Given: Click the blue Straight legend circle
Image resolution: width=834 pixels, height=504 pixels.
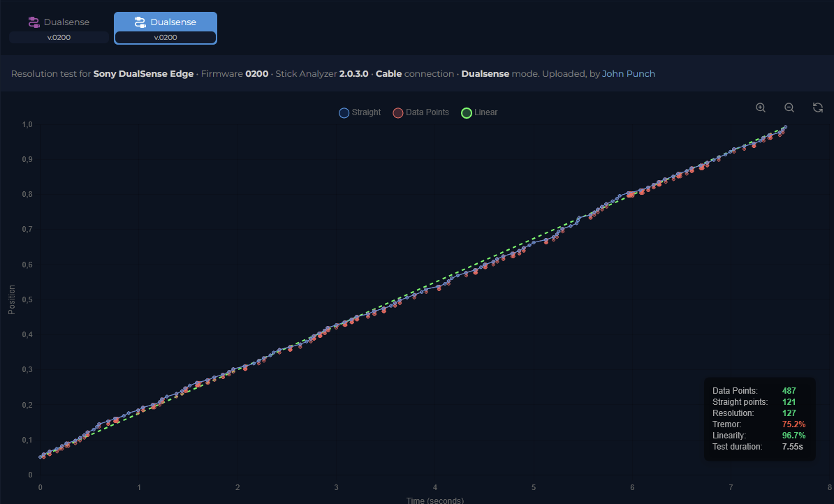Looking at the screenshot, I should 344,112.
